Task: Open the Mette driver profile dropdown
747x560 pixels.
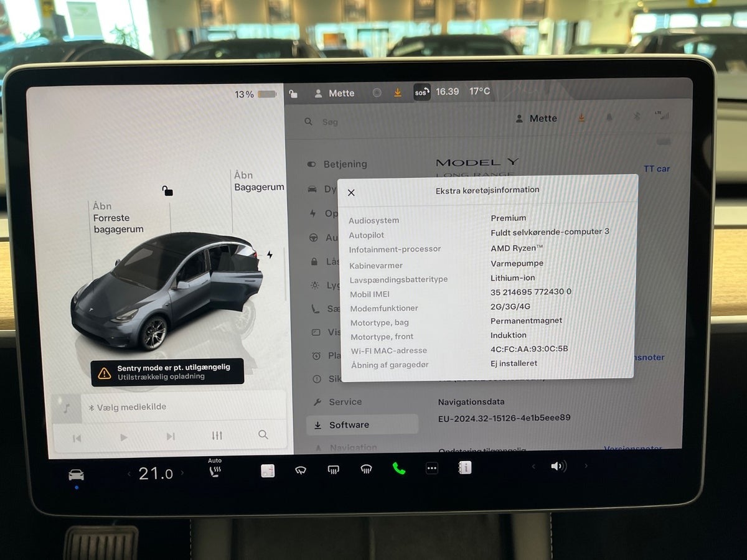Action: click(x=536, y=118)
